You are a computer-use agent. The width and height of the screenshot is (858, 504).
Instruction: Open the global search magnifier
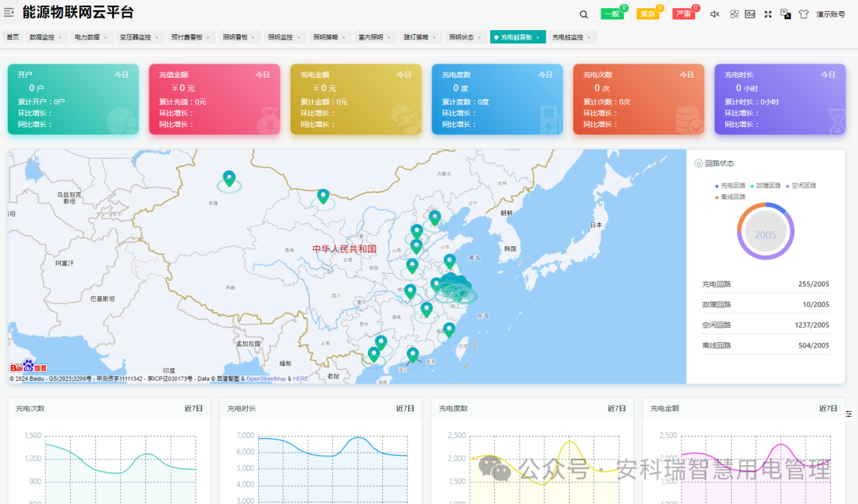click(584, 13)
